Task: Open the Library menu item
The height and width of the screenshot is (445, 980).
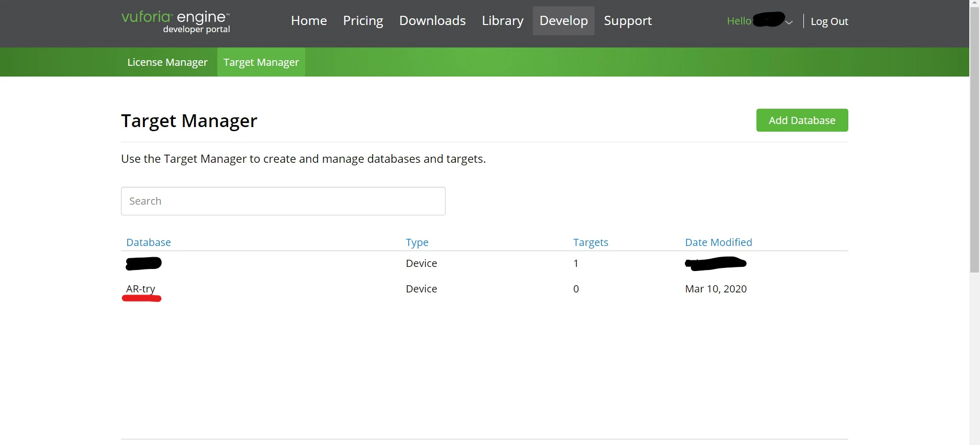Action: coord(503,21)
